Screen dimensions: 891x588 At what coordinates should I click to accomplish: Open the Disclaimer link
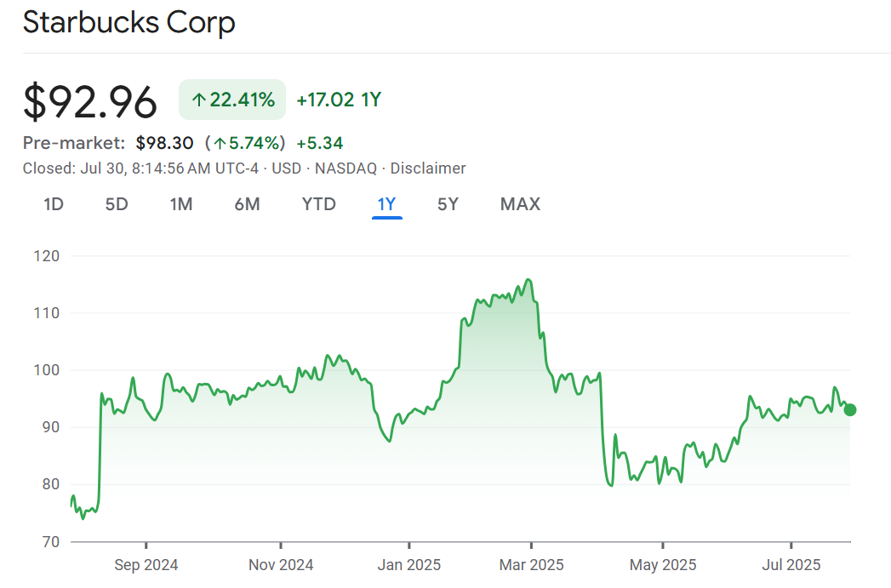click(x=428, y=168)
